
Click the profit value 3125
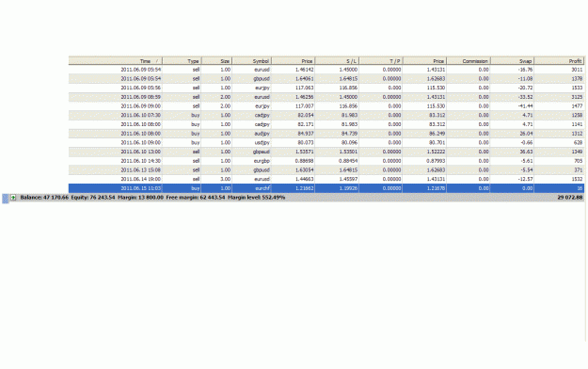(x=577, y=97)
